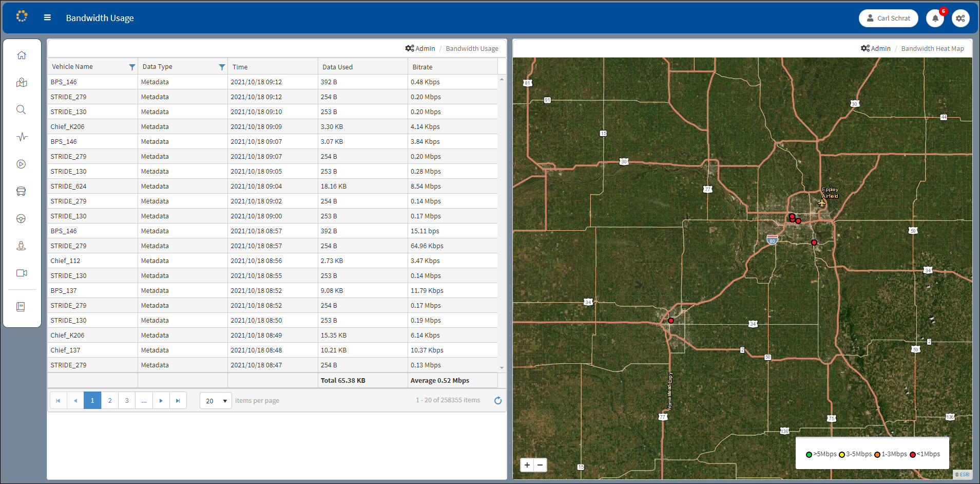
Task: Go to Home in the sidebar
Action: pos(21,55)
